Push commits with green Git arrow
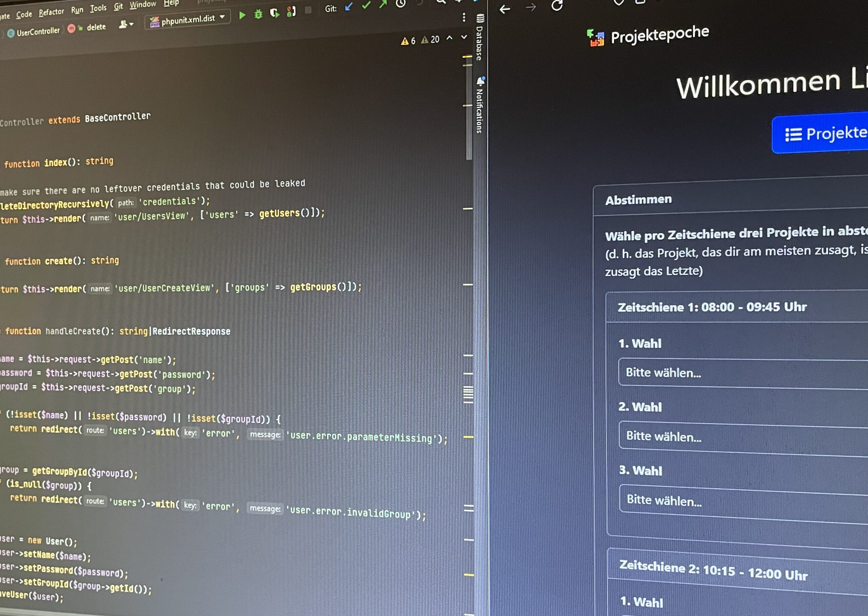Viewport: 868px width, 616px height. pyautogui.click(x=383, y=4)
